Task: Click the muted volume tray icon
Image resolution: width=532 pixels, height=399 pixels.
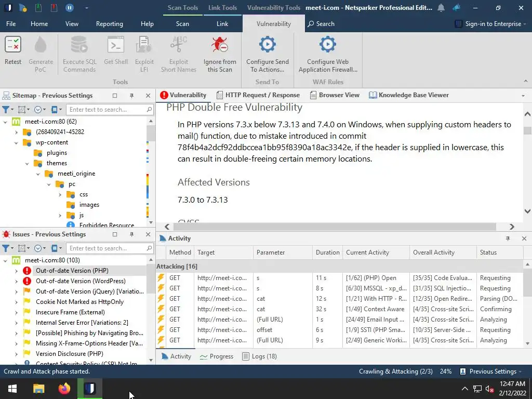Action: (x=489, y=389)
